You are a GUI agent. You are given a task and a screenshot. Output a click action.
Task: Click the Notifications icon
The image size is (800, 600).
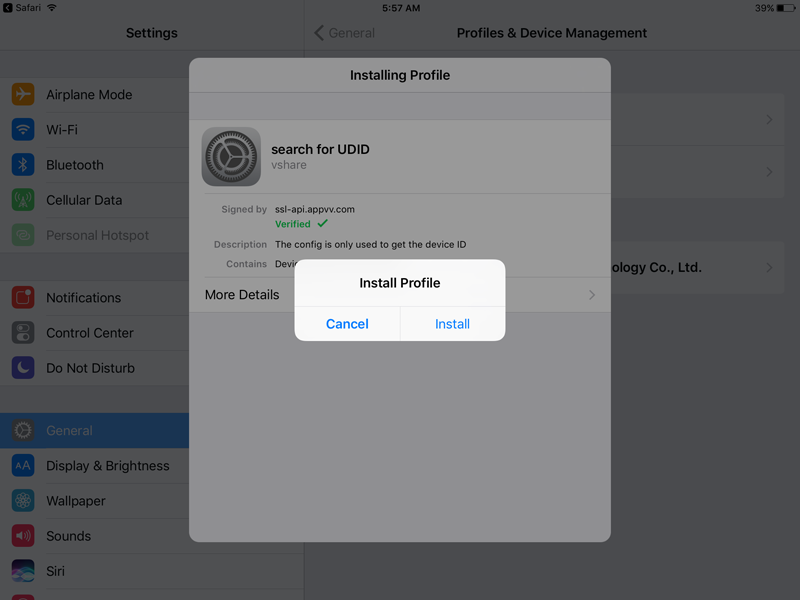click(23, 297)
